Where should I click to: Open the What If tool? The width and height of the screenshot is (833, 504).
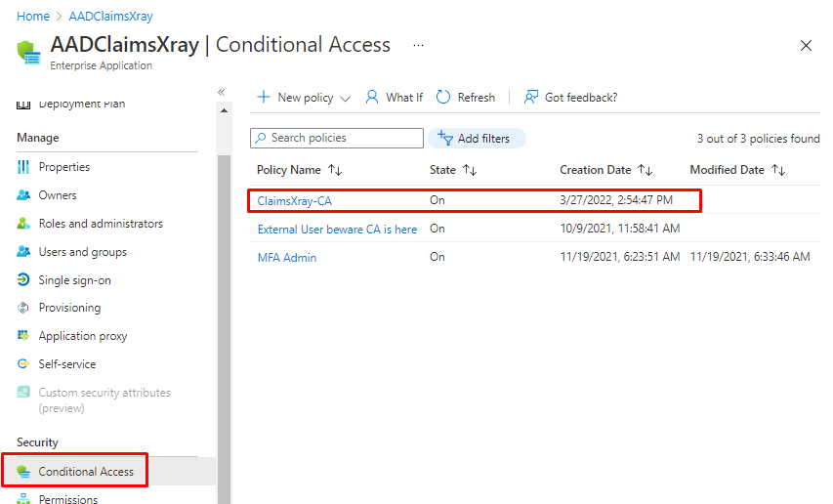point(394,98)
